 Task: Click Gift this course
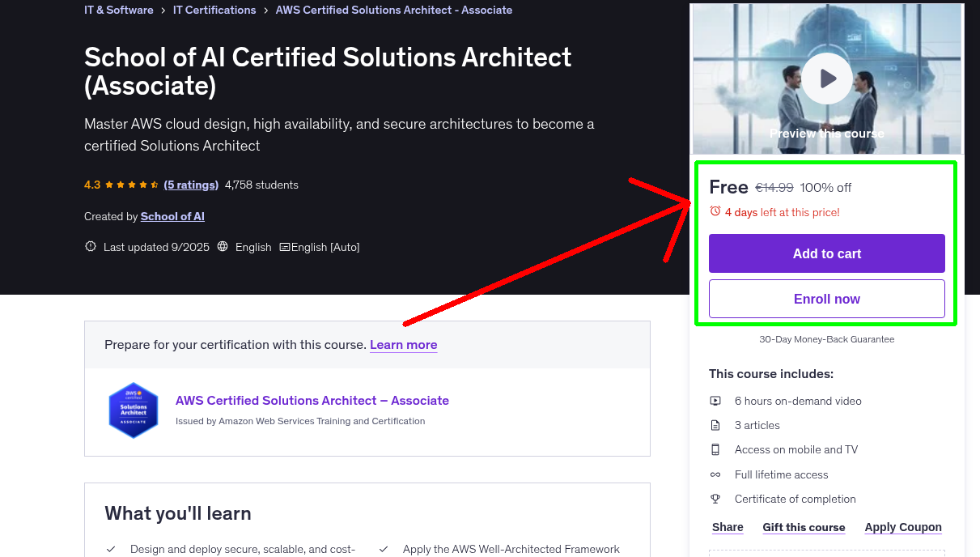tap(804, 527)
